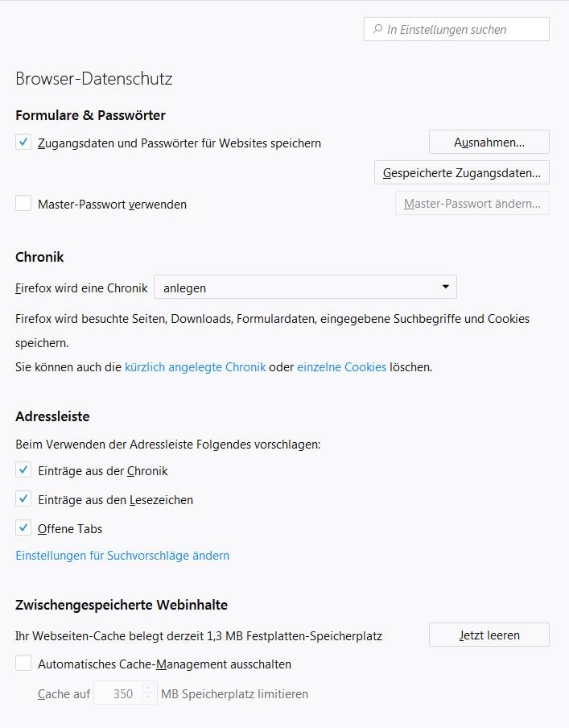
Task: Enable 'Master-Passwort verwenden' checkbox
Action: [x=23, y=204]
